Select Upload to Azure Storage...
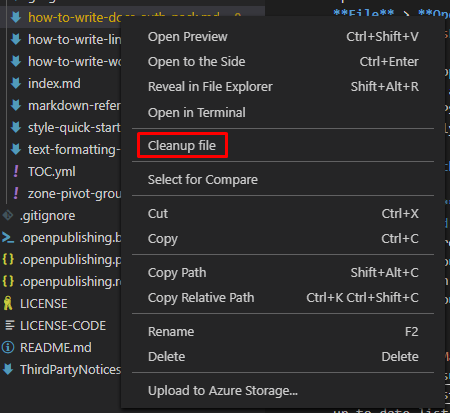Image resolution: width=450 pixels, height=413 pixels. point(283,390)
